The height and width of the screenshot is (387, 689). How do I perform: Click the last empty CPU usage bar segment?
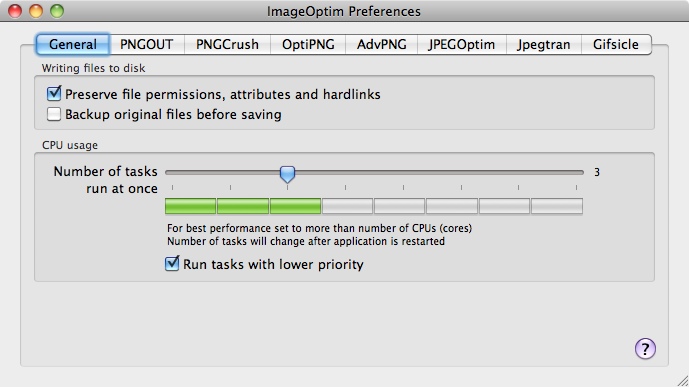[x=557, y=206]
